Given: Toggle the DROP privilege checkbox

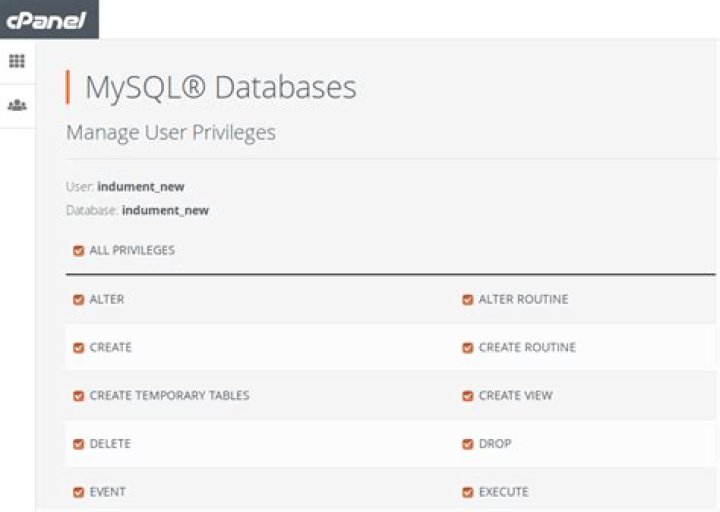Looking at the screenshot, I should click(467, 444).
